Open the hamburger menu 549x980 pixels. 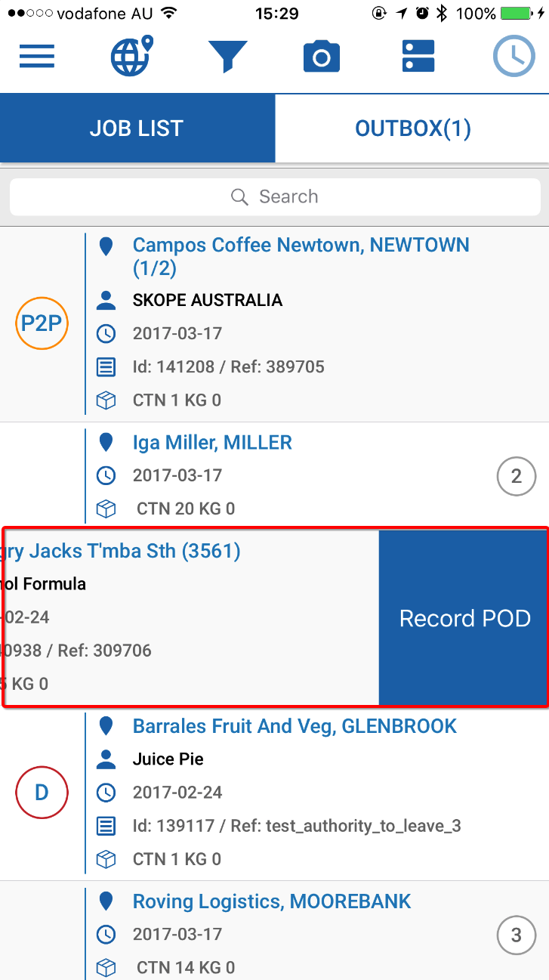click(x=37, y=57)
